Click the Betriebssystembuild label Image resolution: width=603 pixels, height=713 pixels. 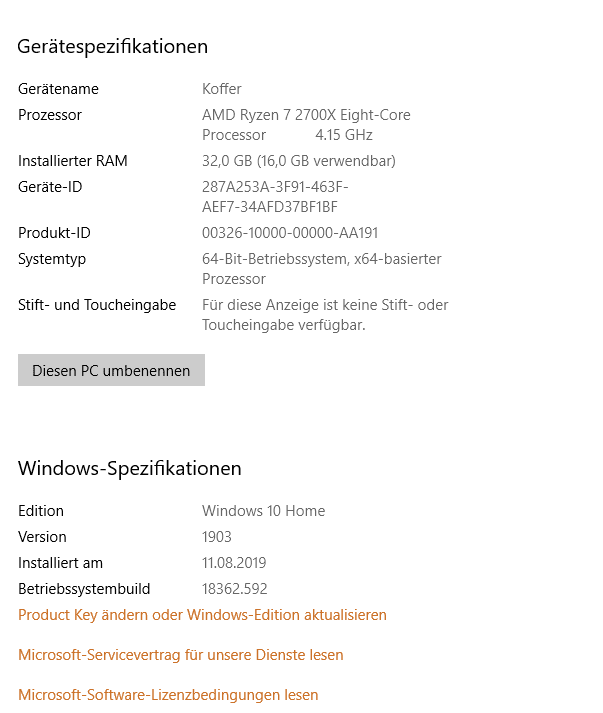[x=84, y=589]
